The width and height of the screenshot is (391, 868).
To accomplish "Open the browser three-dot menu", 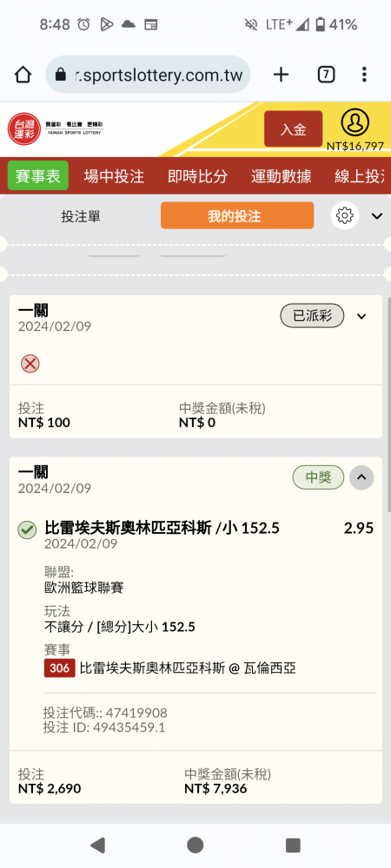I will pyautogui.click(x=364, y=74).
